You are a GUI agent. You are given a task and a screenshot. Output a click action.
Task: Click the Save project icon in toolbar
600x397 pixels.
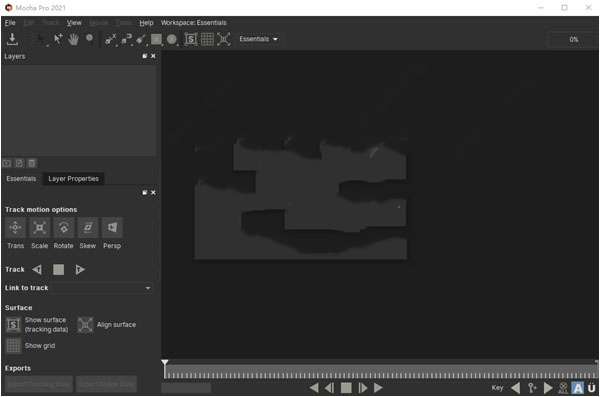pos(12,39)
